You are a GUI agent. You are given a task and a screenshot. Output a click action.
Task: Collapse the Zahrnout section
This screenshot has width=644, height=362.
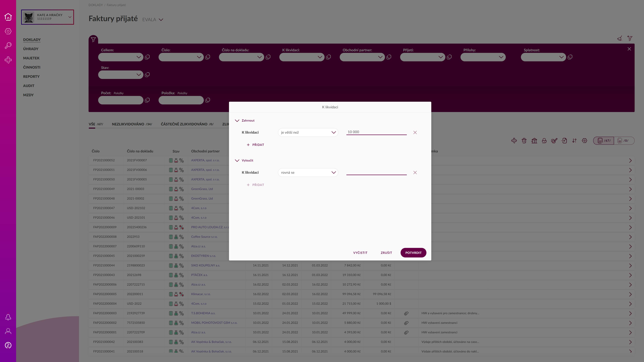tap(237, 120)
